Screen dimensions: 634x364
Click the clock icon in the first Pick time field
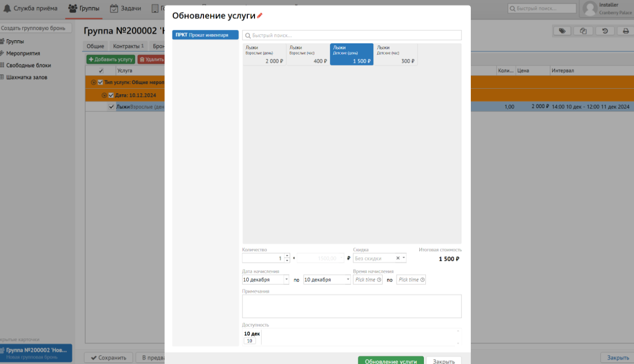(x=379, y=280)
